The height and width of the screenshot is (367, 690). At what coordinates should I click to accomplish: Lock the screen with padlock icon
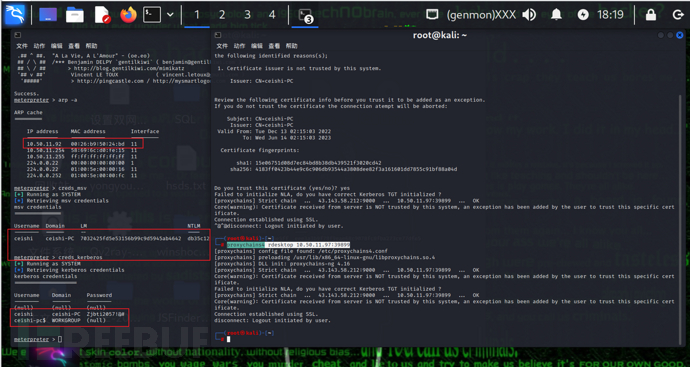click(x=651, y=15)
